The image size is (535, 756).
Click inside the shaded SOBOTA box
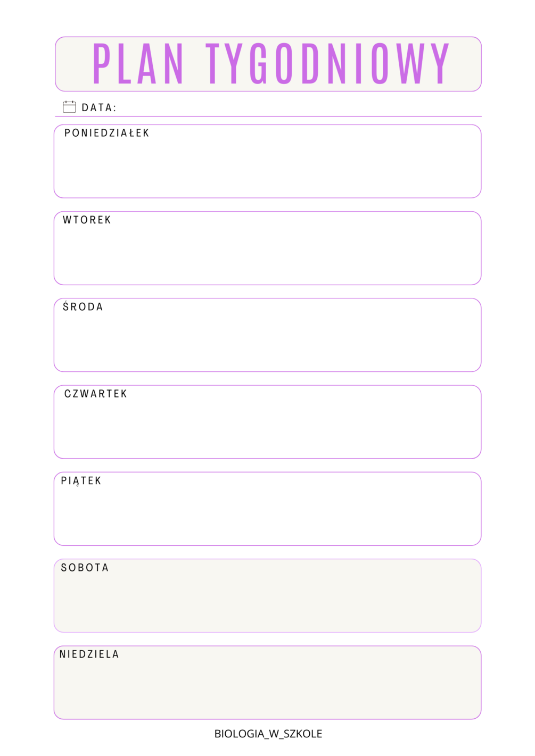tap(268, 595)
